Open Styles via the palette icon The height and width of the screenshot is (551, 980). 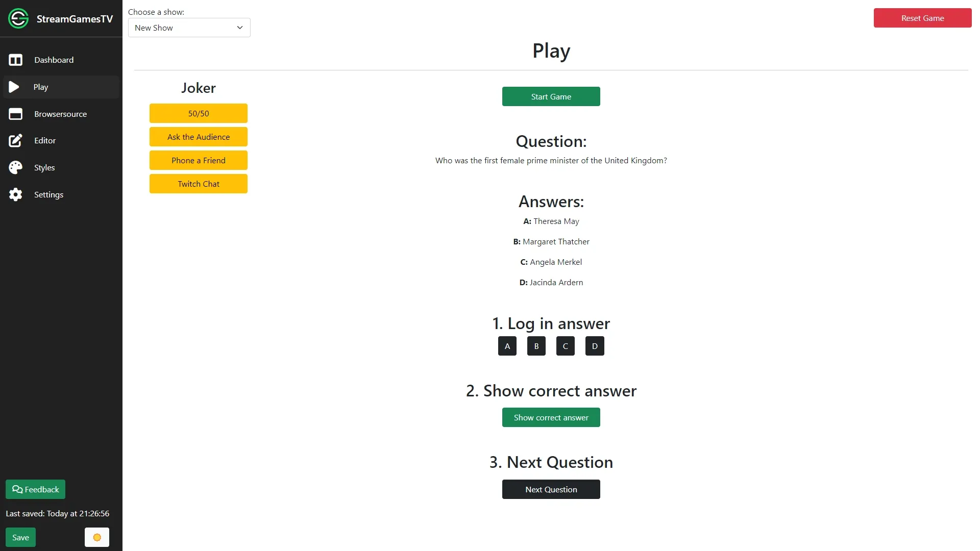(x=15, y=168)
